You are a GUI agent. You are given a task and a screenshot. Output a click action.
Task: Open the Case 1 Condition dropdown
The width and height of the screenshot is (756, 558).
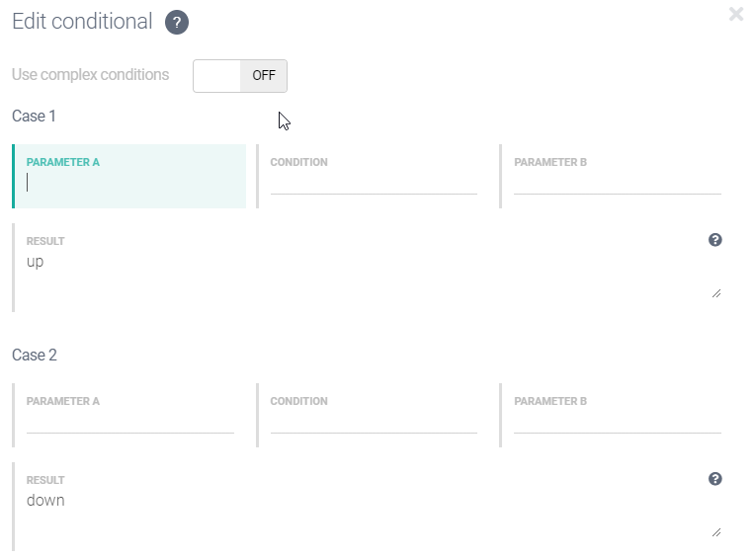[374, 183]
